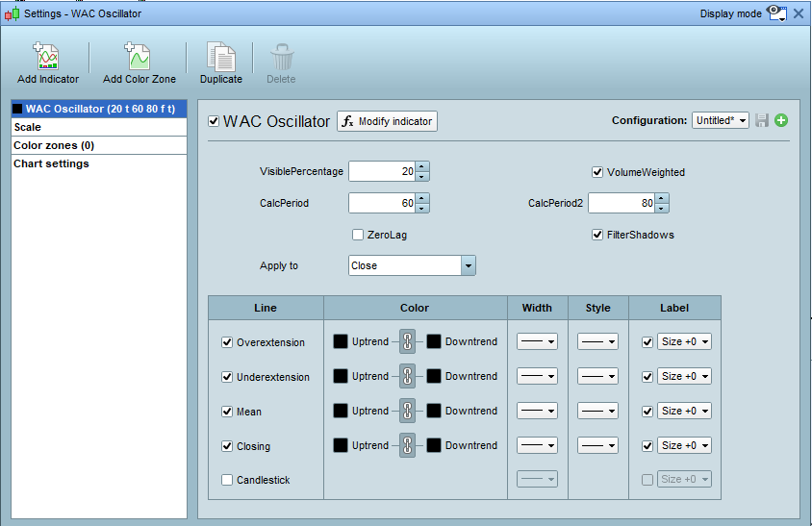Uncheck FilterShadows

[x=597, y=235]
